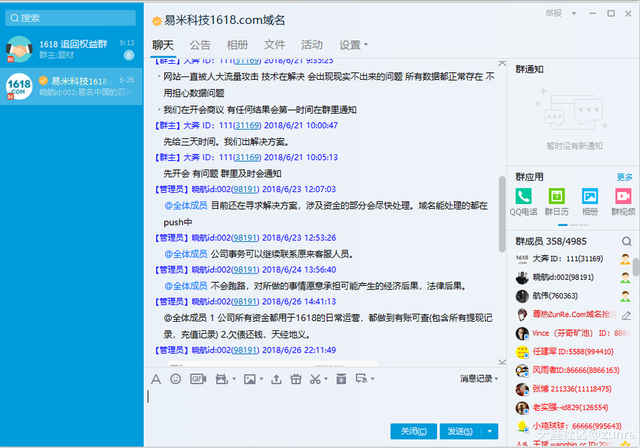
Task: Click the 关闭(C) close chat button
Action: [413, 431]
